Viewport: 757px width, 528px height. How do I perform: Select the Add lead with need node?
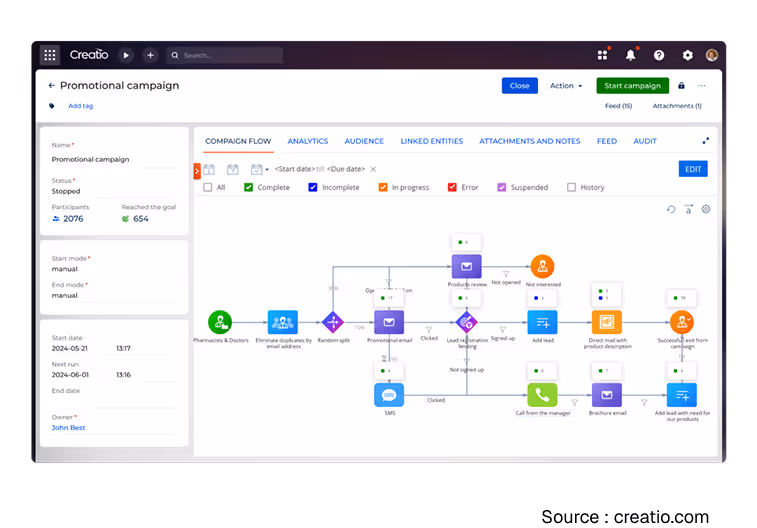(682, 395)
